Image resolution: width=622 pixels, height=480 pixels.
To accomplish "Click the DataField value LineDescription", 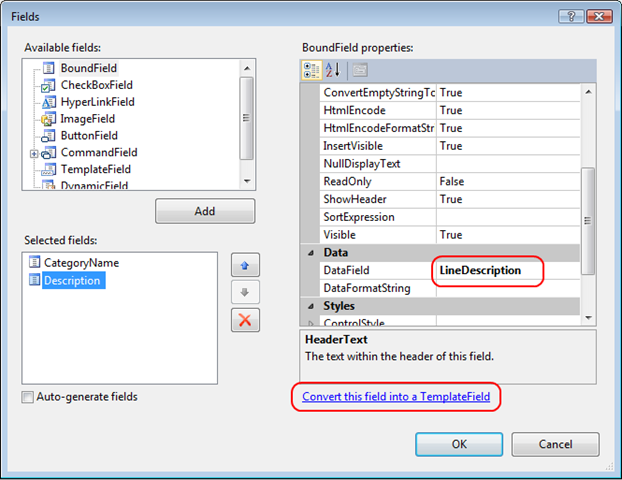I will (480, 271).
